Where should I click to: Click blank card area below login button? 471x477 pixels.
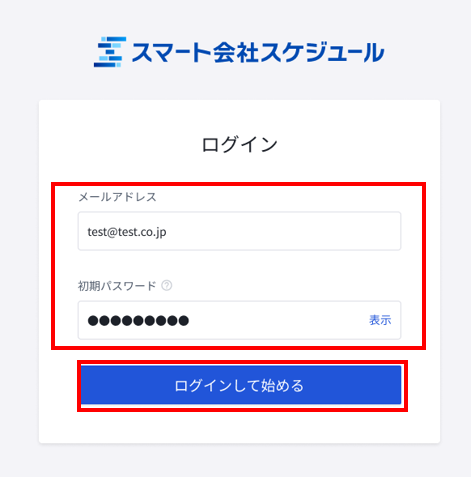239,427
